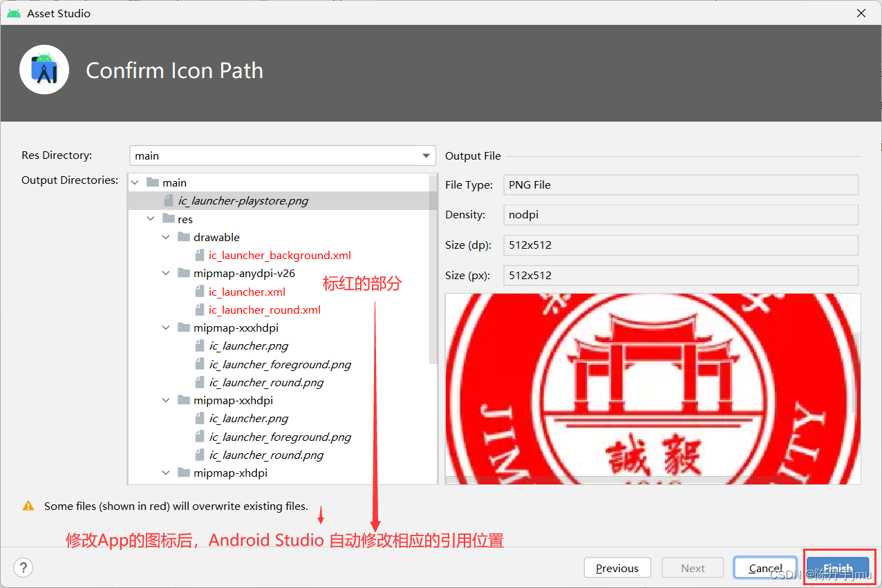The height and width of the screenshot is (588, 882).
Task: Click the mipmap-xxhdpi folder icon
Action: [184, 400]
